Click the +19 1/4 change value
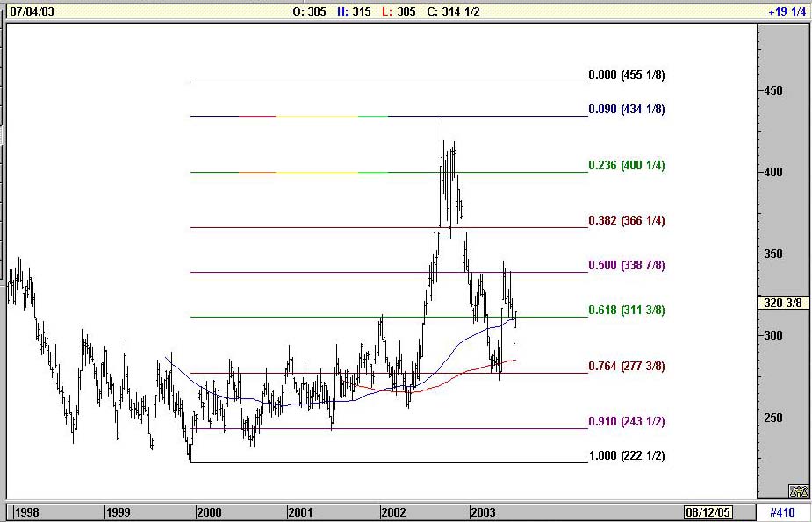This screenshot has height=522, width=812. point(787,11)
